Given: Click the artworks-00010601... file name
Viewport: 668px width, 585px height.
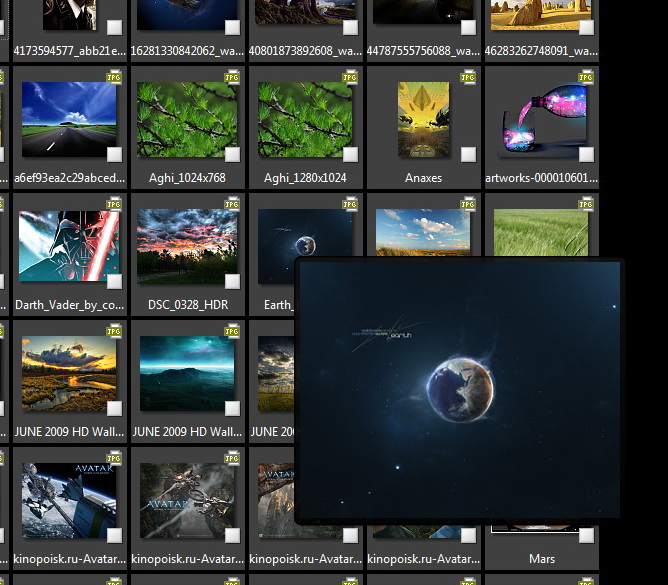Looking at the screenshot, I should point(541,178).
